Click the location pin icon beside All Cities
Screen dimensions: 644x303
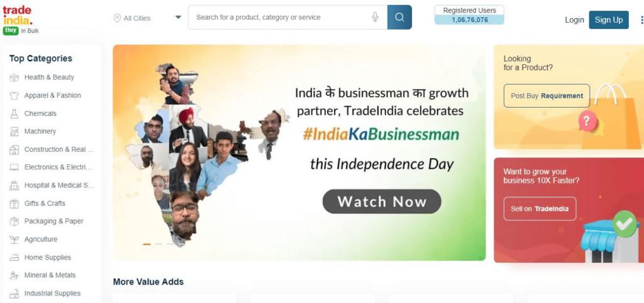(x=117, y=18)
